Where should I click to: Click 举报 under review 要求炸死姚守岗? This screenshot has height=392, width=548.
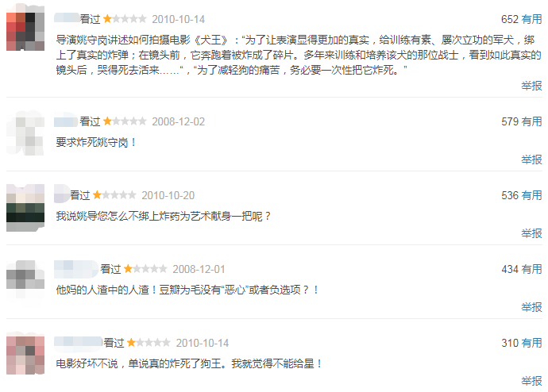point(531,159)
